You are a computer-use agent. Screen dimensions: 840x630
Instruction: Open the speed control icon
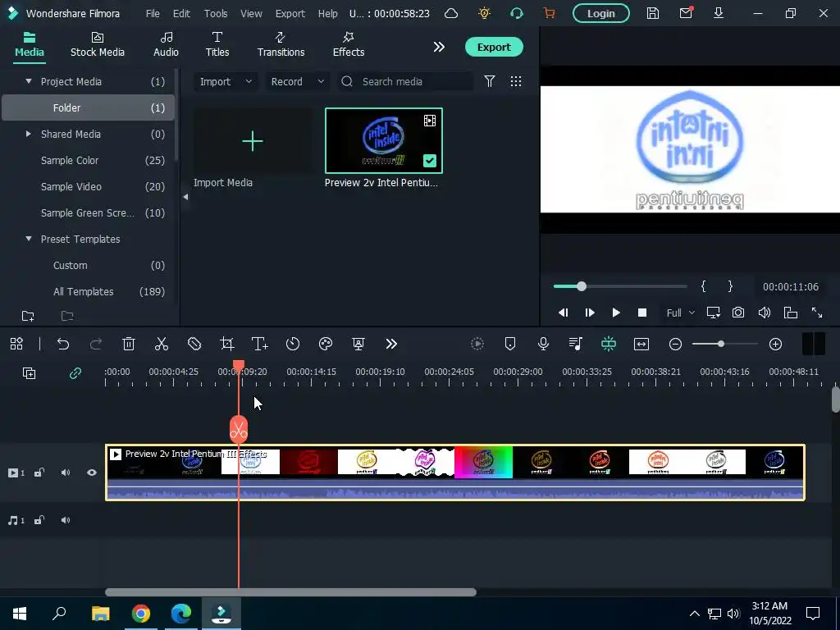click(293, 344)
